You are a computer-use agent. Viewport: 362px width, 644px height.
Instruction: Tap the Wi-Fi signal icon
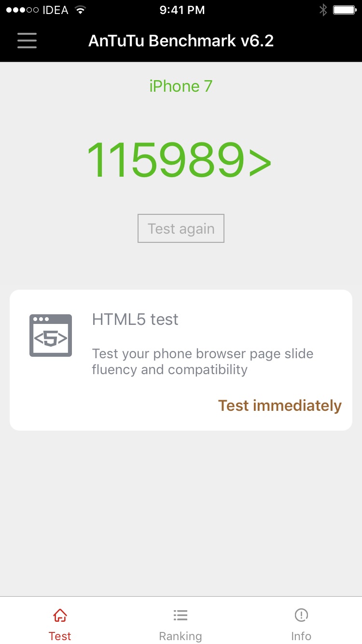pyautogui.click(x=81, y=10)
